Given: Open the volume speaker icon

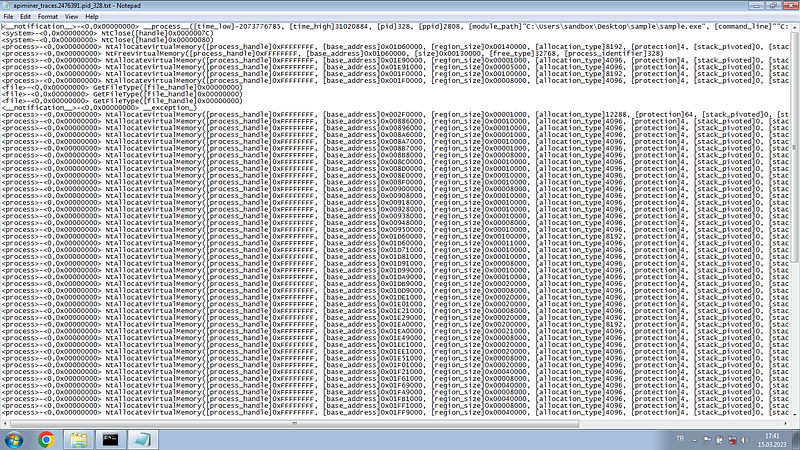Looking at the screenshot, I should 745,440.
